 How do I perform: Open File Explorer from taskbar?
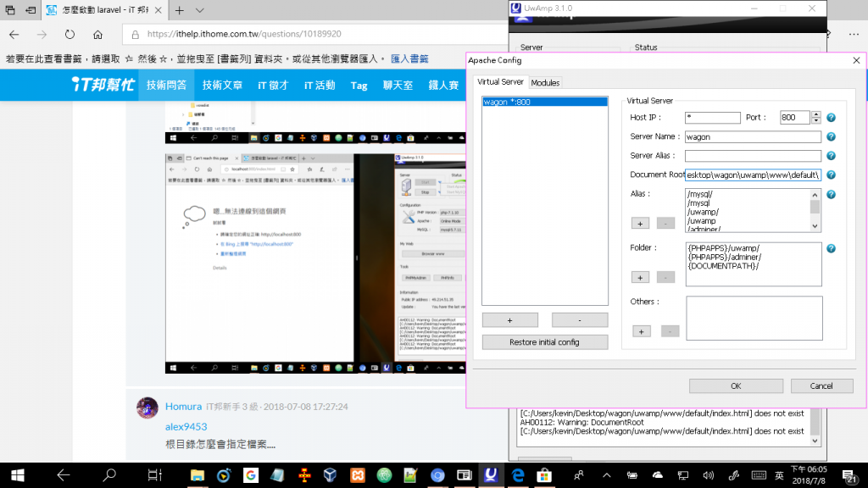[x=197, y=475]
